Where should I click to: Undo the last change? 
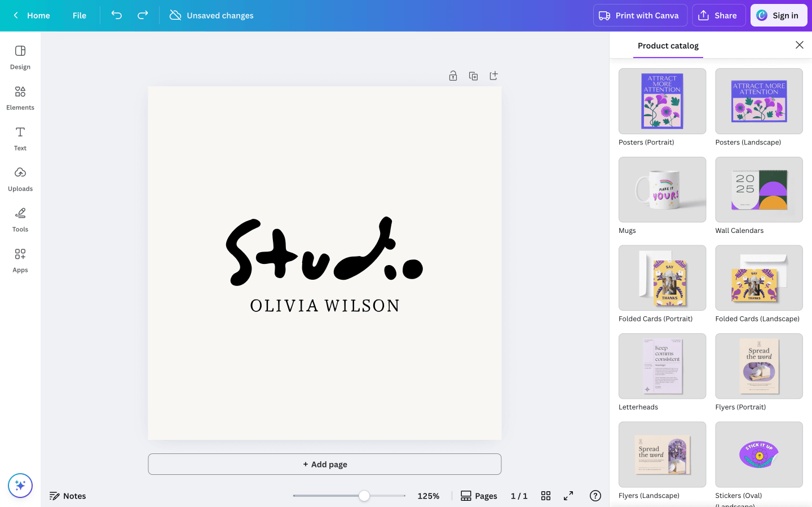tap(117, 15)
